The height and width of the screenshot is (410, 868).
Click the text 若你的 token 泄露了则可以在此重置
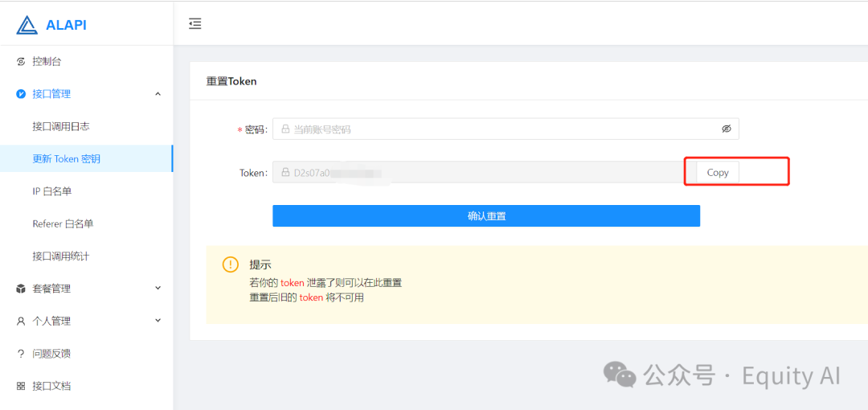(x=325, y=282)
